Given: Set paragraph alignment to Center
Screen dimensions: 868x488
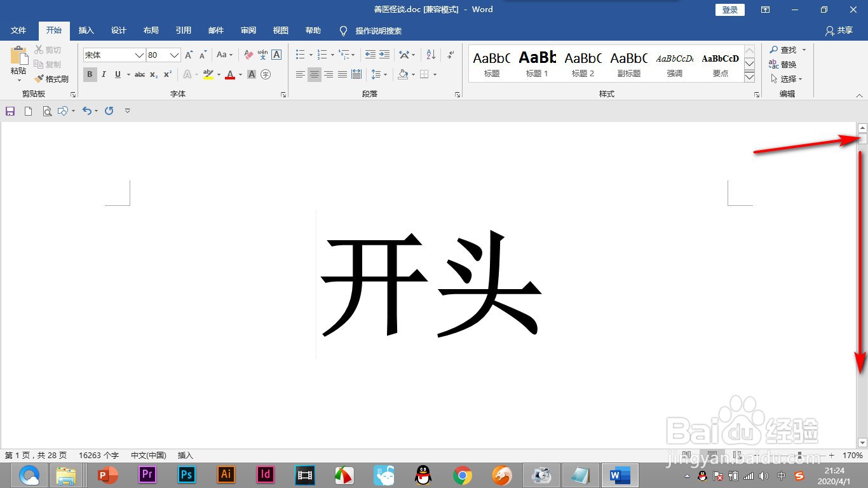Looking at the screenshot, I should [x=315, y=74].
